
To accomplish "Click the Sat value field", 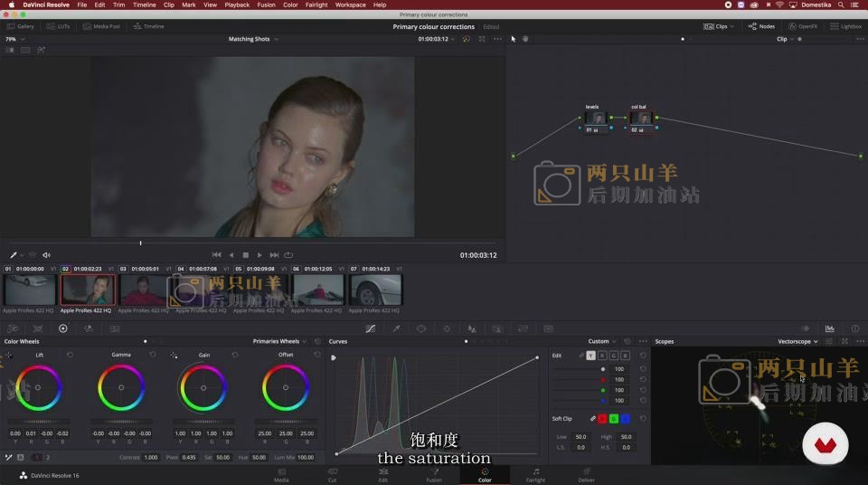I will pyautogui.click(x=222, y=457).
